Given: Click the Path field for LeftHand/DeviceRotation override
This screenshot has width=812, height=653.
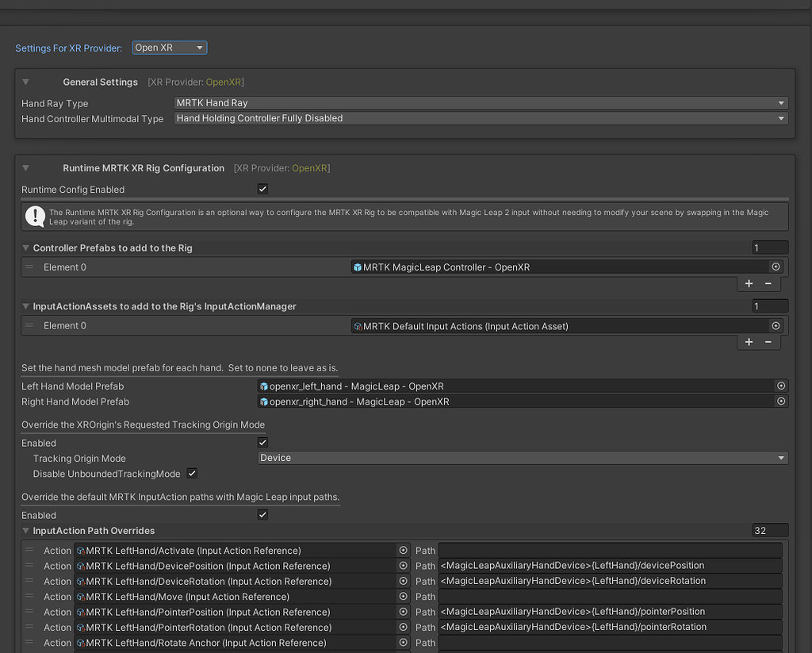Looking at the screenshot, I should (611, 581).
